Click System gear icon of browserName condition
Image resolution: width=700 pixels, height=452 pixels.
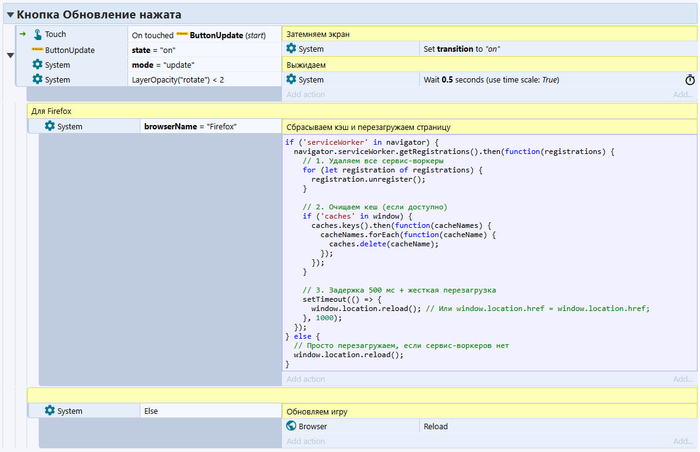[x=49, y=127]
